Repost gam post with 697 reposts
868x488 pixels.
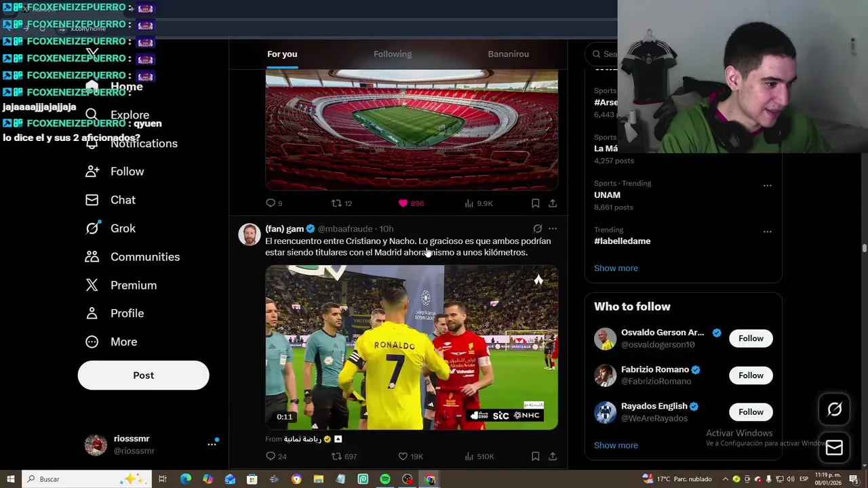[344, 457]
